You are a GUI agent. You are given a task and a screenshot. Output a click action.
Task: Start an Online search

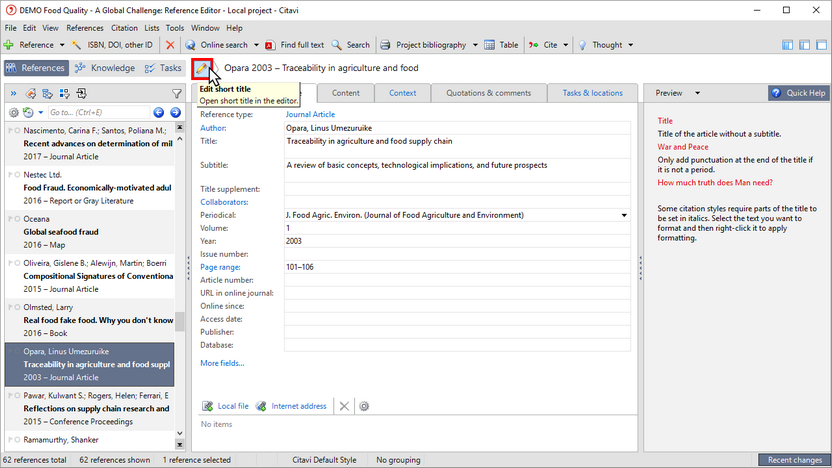216,45
